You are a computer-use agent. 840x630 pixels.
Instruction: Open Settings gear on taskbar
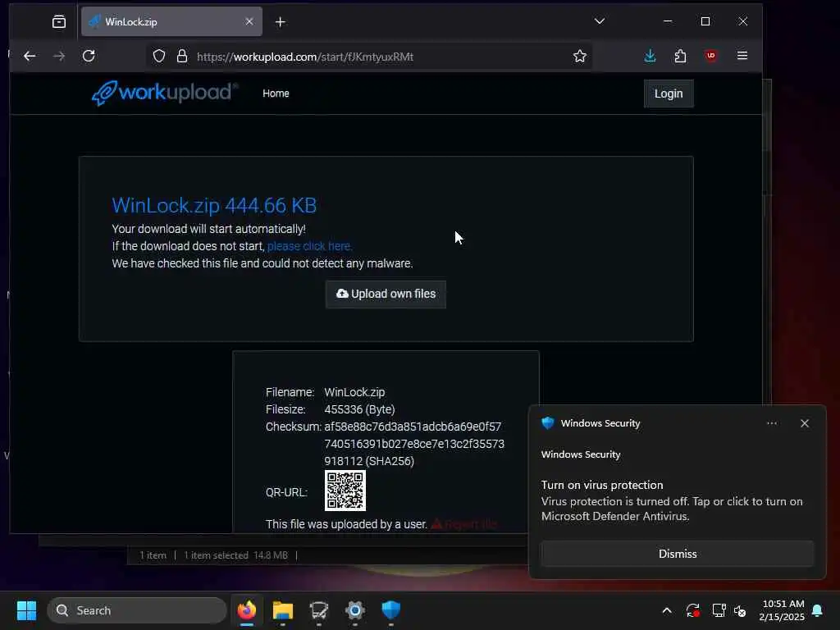click(354, 610)
